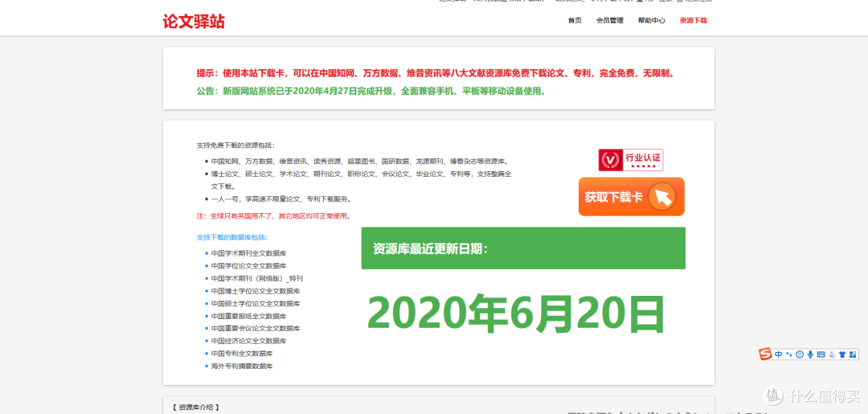
Task: Open the Sogou toolbox grid icon
Action: pos(853,355)
